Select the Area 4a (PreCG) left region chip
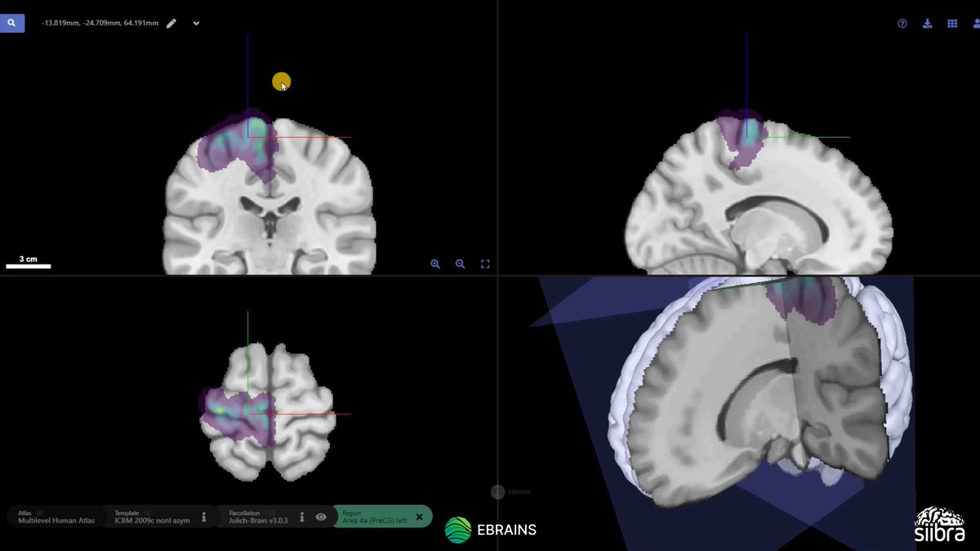The image size is (980, 551). 383,517
